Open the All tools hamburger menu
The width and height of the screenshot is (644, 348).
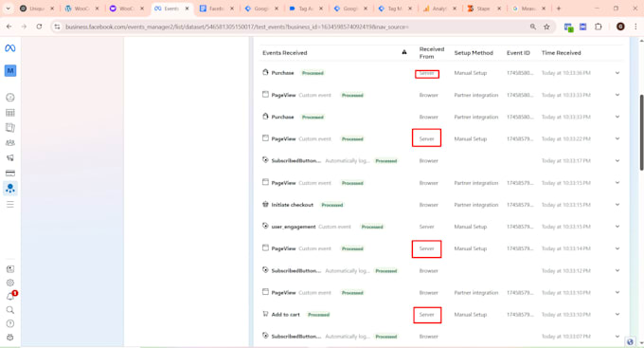pyautogui.click(x=10, y=205)
